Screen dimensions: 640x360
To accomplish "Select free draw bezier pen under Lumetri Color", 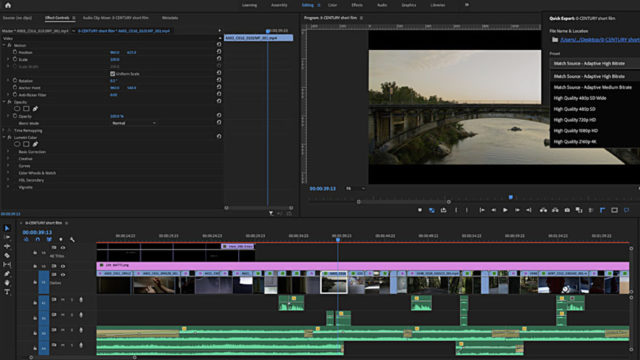I will pyautogui.click(x=36, y=144).
